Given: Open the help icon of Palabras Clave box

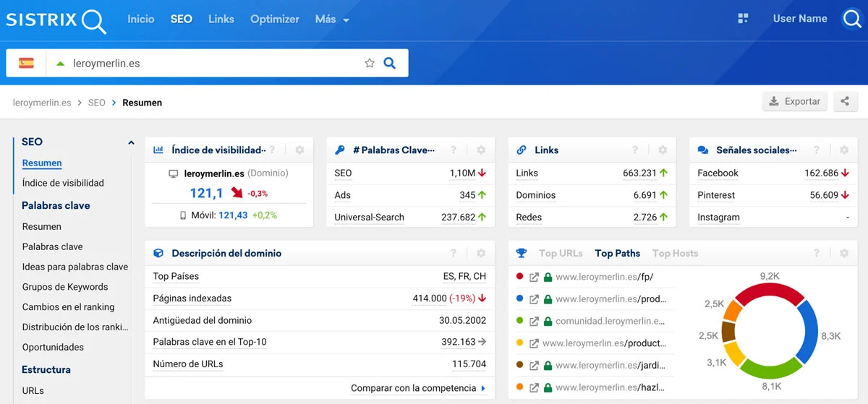Looking at the screenshot, I should click(x=454, y=150).
